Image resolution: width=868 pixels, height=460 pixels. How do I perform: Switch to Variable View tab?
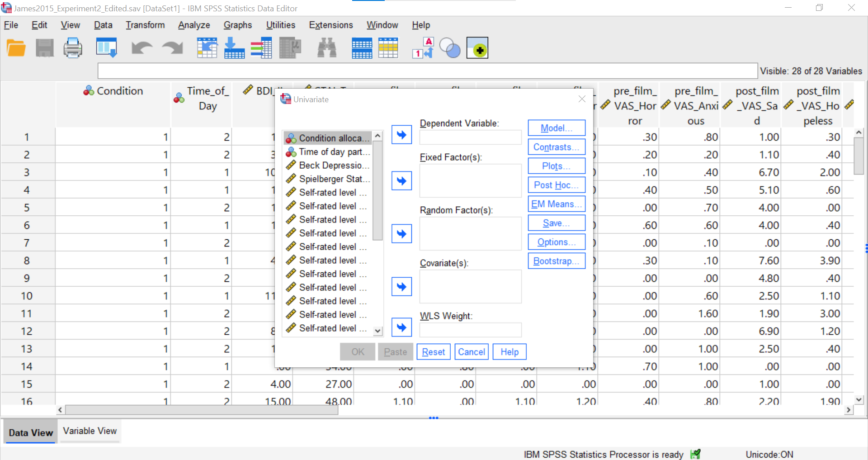tap(90, 431)
